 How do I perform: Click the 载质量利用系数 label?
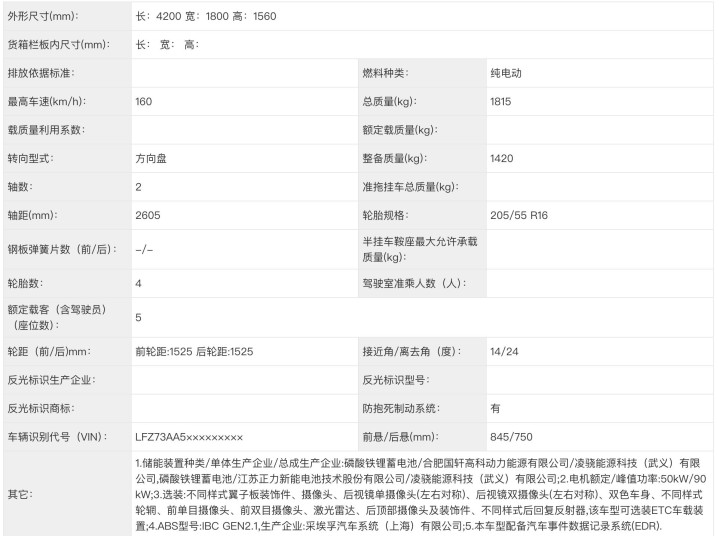[x=46, y=130]
